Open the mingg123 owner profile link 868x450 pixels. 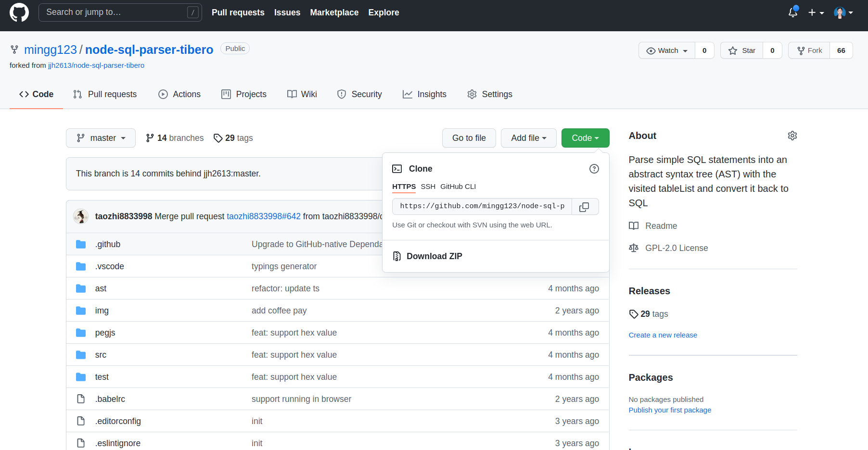click(x=51, y=50)
